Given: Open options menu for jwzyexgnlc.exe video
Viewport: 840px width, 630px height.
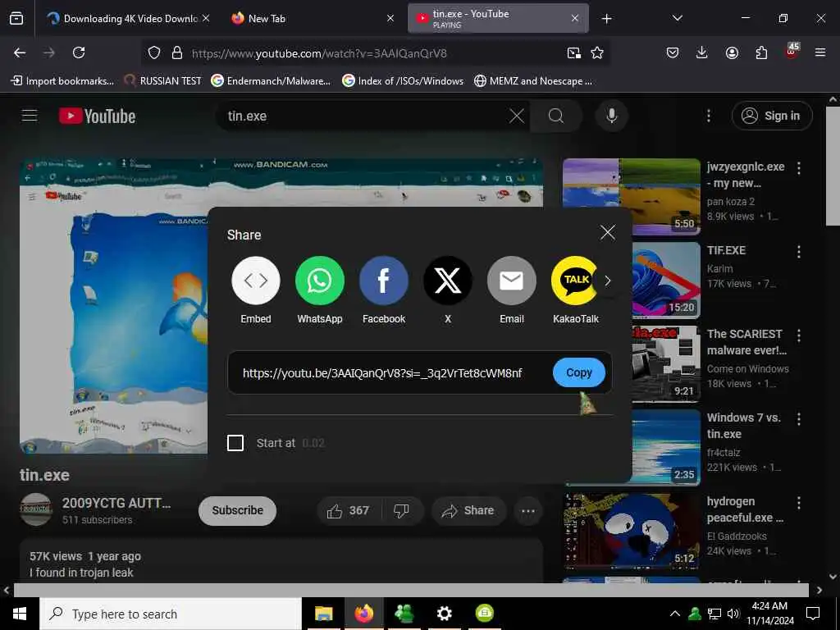Looking at the screenshot, I should click(798, 168).
